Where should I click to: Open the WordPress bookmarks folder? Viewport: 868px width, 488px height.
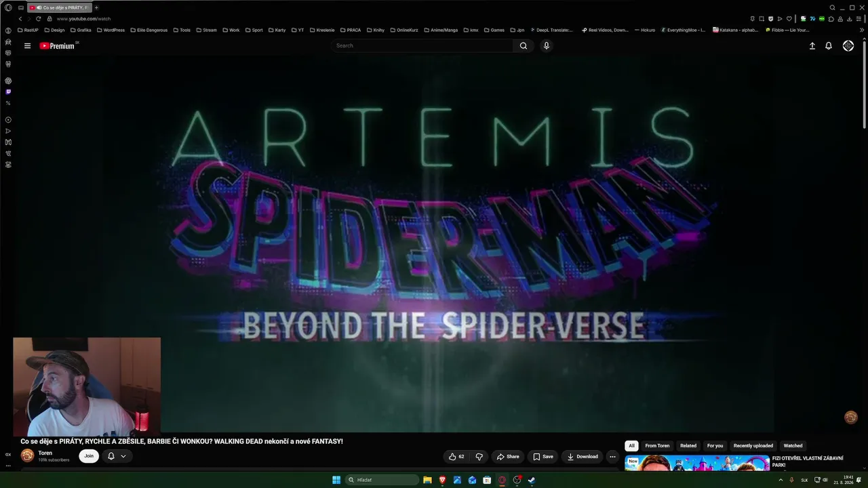[x=111, y=30]
